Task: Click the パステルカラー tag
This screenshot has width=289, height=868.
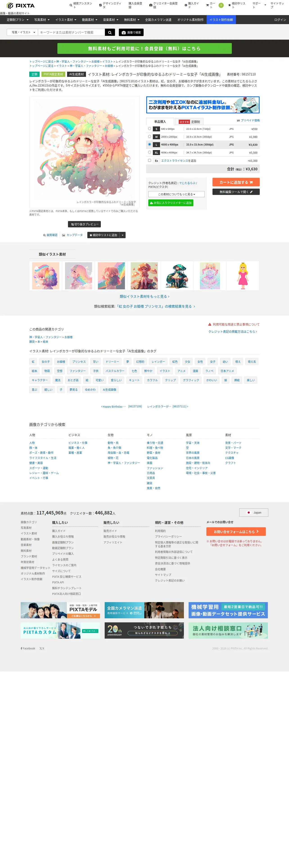Action: point(115,371)
